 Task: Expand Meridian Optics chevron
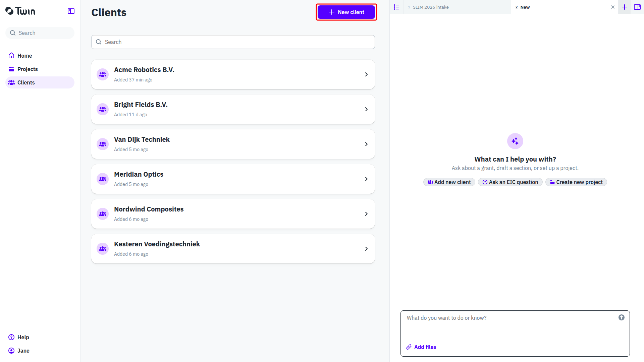point(366,179)
